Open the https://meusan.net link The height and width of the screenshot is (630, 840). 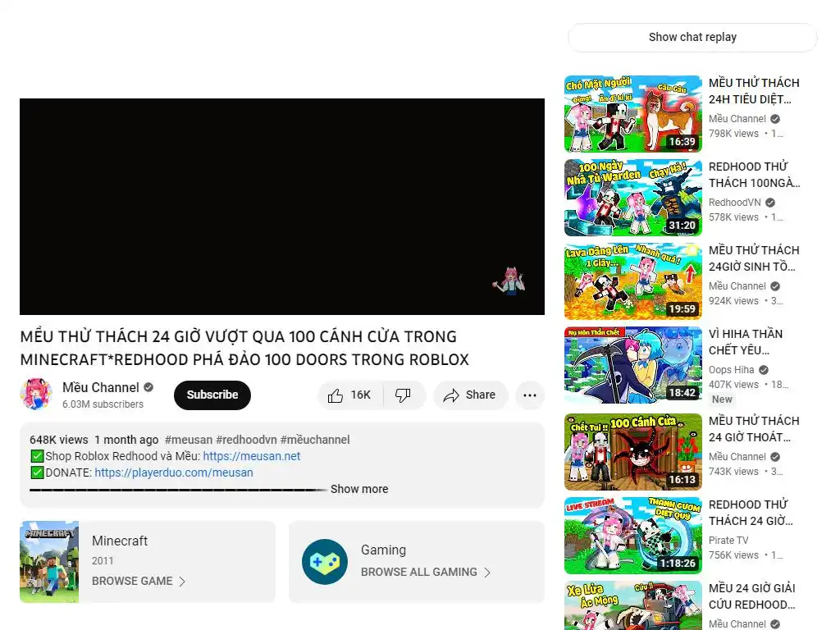click(251, 456)
